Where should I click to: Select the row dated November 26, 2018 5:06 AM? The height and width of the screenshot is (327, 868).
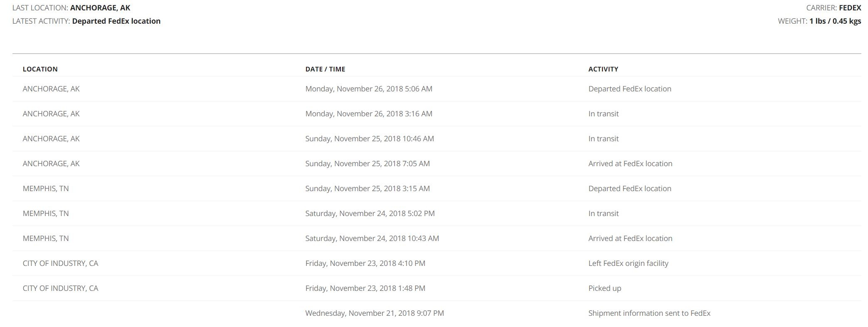tap(436, 89)
